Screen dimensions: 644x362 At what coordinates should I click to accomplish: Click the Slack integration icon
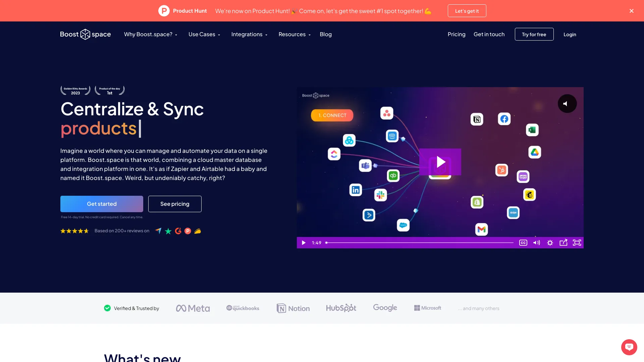tap(380, 195)
